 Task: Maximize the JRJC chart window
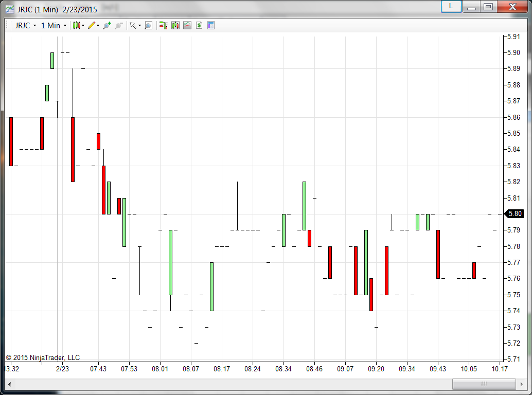coord(488,7)
